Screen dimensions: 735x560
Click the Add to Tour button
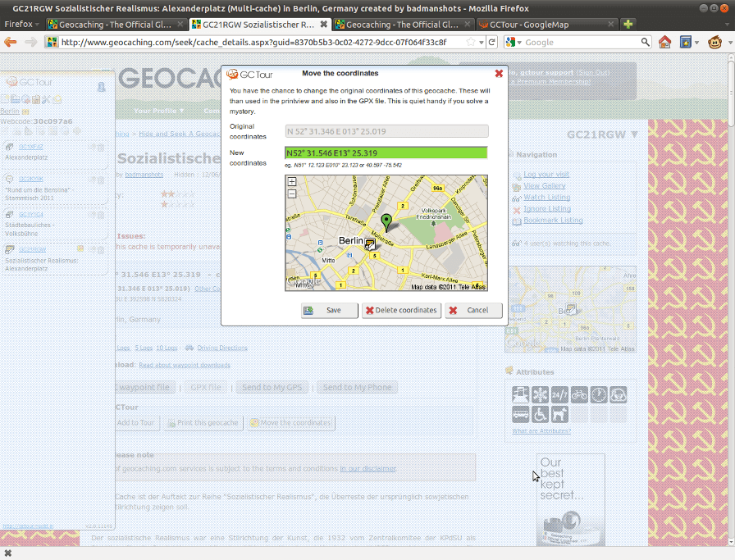pyautogui.click(x=137, y=423)
